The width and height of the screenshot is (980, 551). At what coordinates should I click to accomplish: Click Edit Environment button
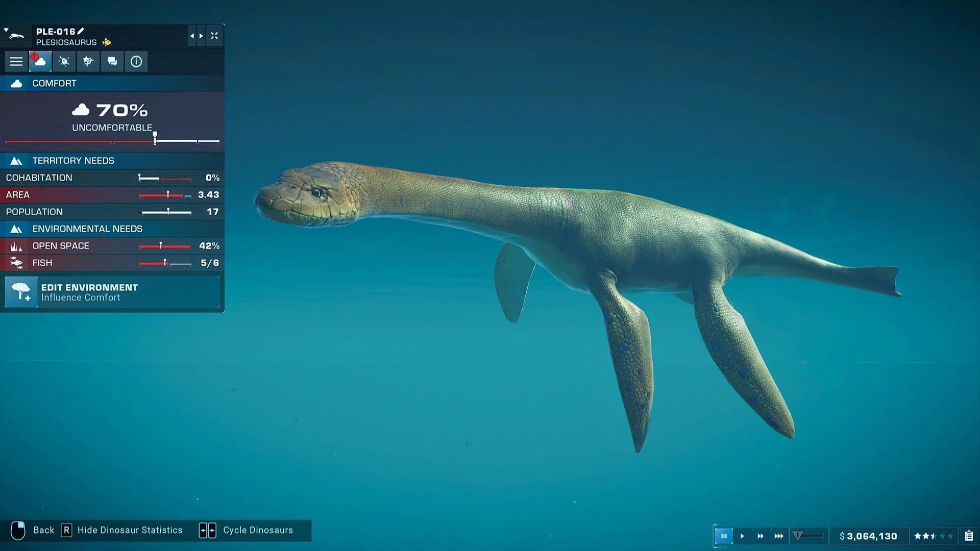[112, 292]
